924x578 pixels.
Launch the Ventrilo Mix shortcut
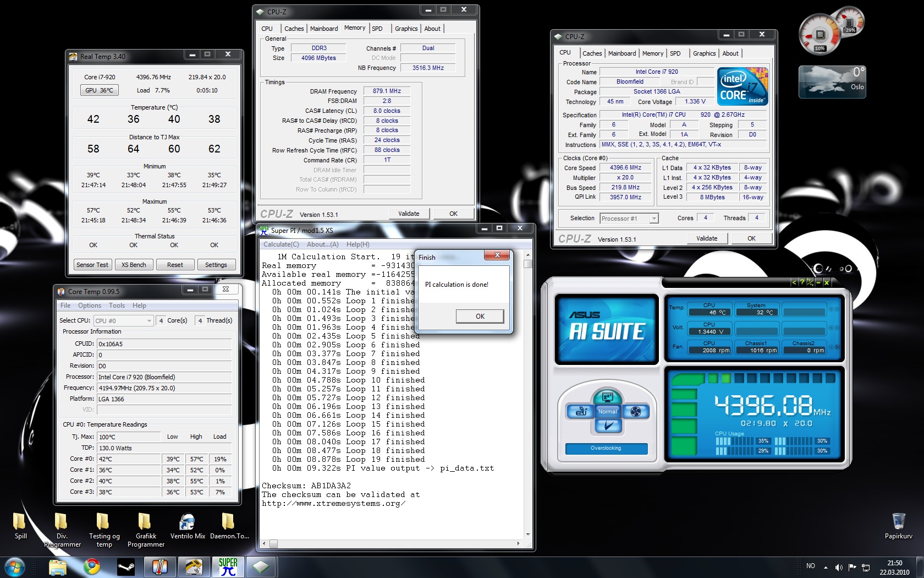188,526
